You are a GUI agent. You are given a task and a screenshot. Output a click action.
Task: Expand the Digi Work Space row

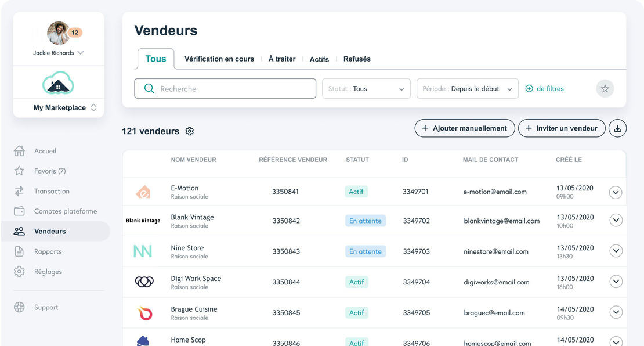point(616,282)
